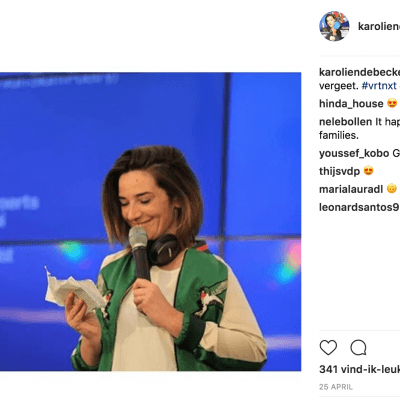400x400 pixels.
Task: Click the heart-eyes emoji by hinda_house
Action: [392, 103]
